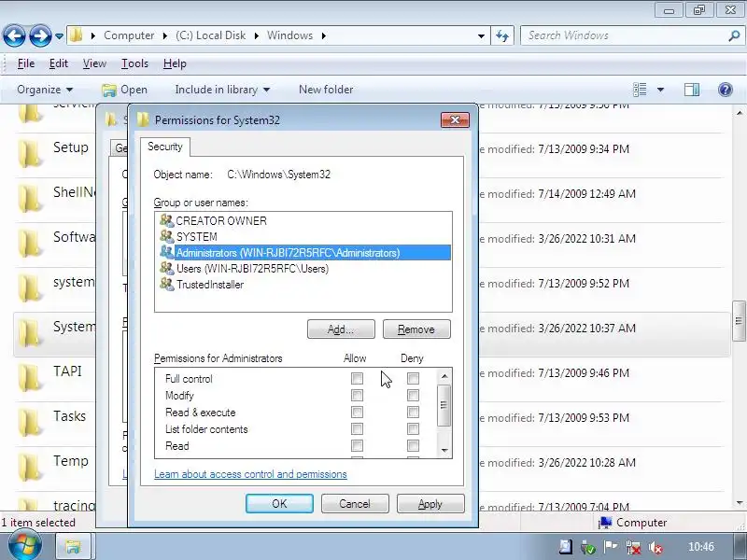Open the view options dropdown arrow

point(660,90)
